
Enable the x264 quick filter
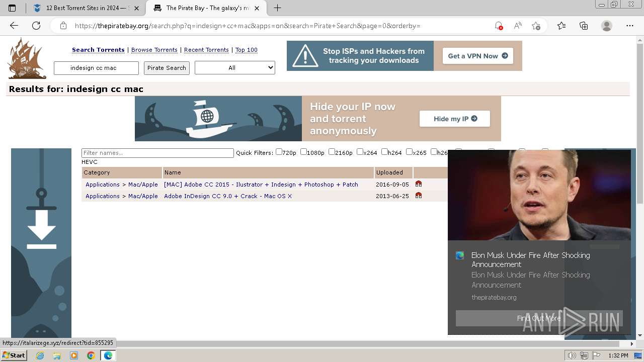coord(360,152)
